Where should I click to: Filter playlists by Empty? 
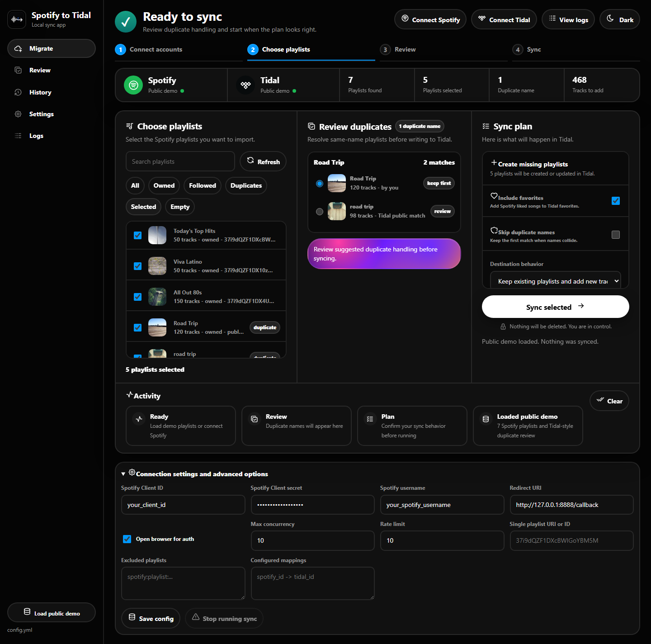(180, 207)
